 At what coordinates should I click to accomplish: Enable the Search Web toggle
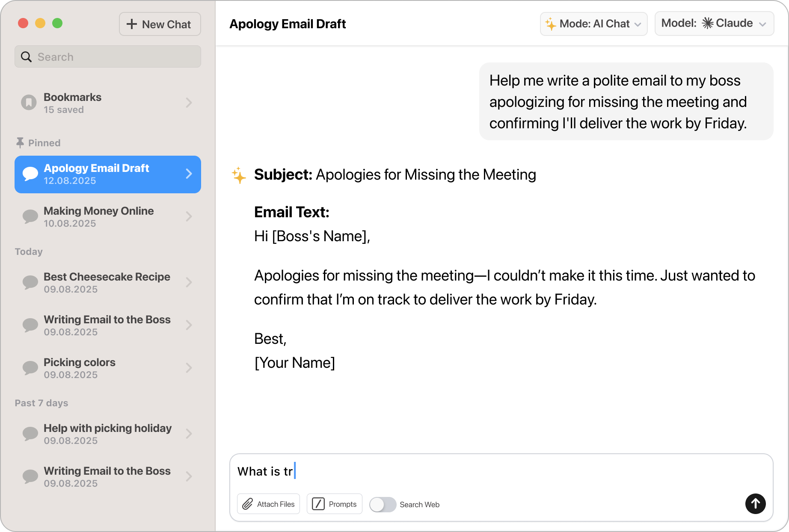tap(383, 505)
